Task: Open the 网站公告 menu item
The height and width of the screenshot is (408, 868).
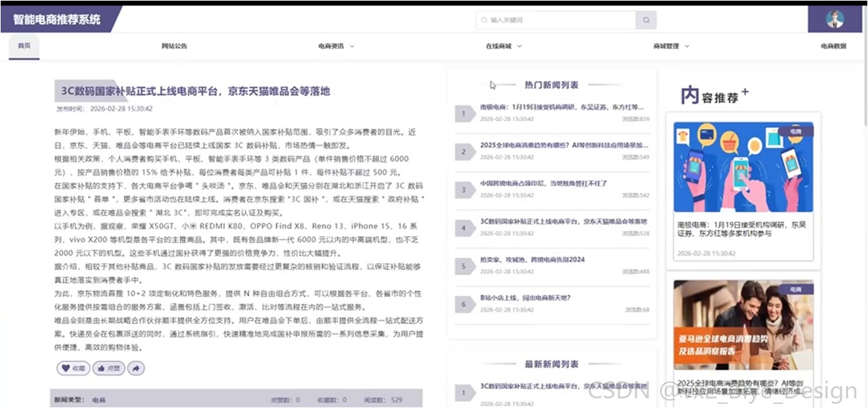Action: point(174,46)
